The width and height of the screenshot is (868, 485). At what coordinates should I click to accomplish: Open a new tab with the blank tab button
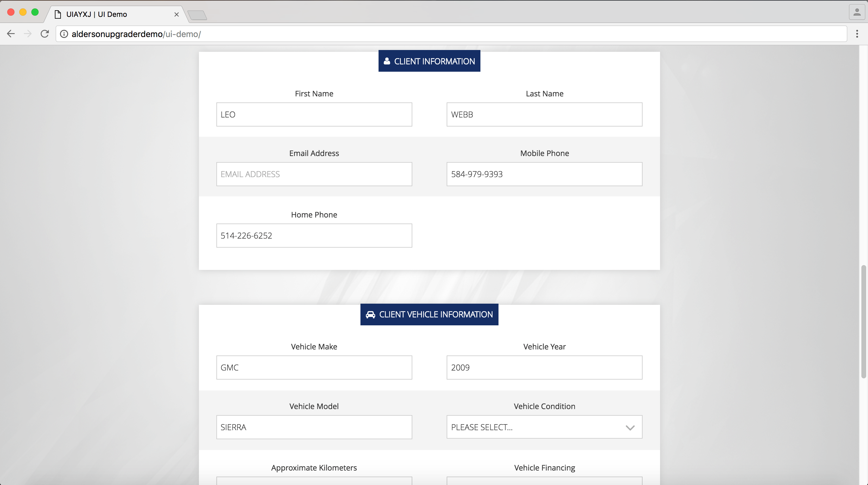[197, 15]
